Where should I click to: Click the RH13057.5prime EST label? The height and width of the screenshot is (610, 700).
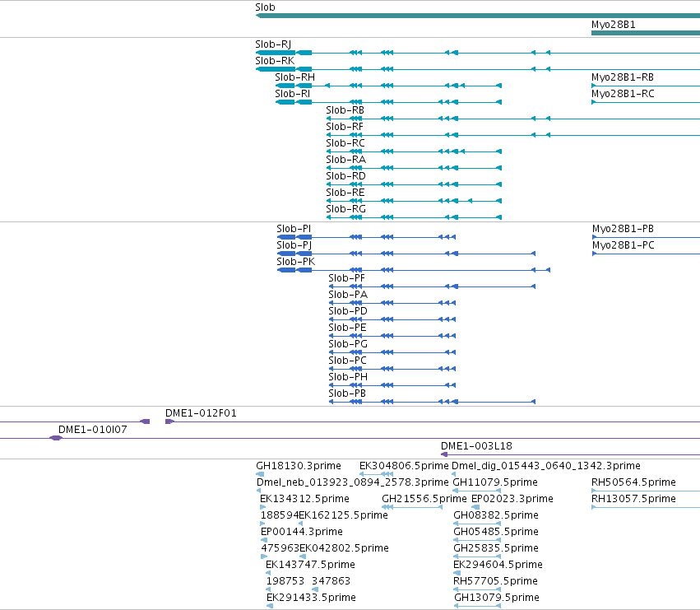point(633,499)
